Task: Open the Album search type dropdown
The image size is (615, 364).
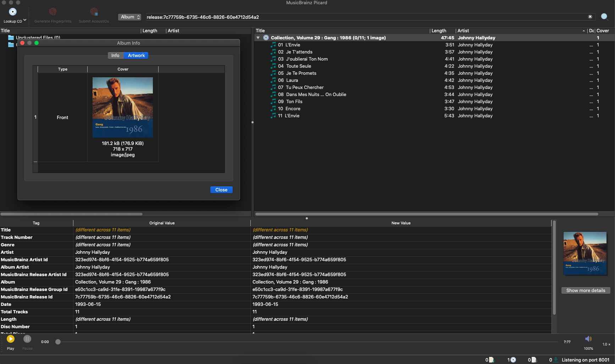Action: pyautogui.click(x=130, y=17)
